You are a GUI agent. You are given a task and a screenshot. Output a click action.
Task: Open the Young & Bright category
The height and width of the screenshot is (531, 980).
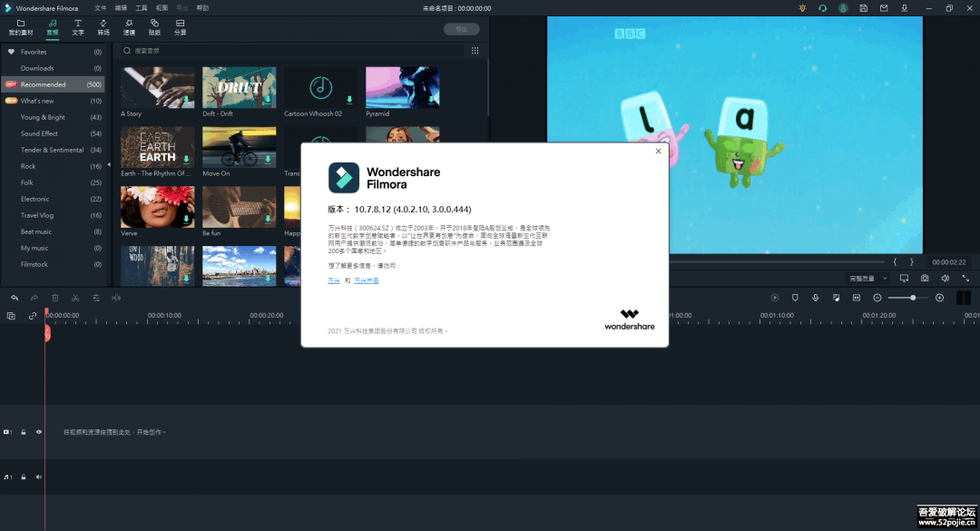[x=53, y=118]
